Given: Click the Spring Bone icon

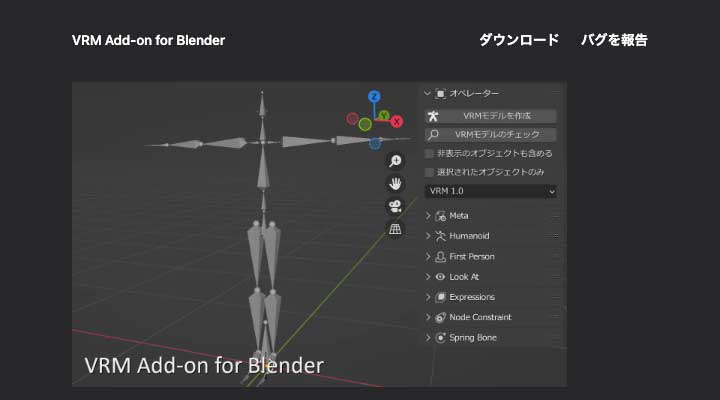Looking at the screenshot, I should (440, 338).
